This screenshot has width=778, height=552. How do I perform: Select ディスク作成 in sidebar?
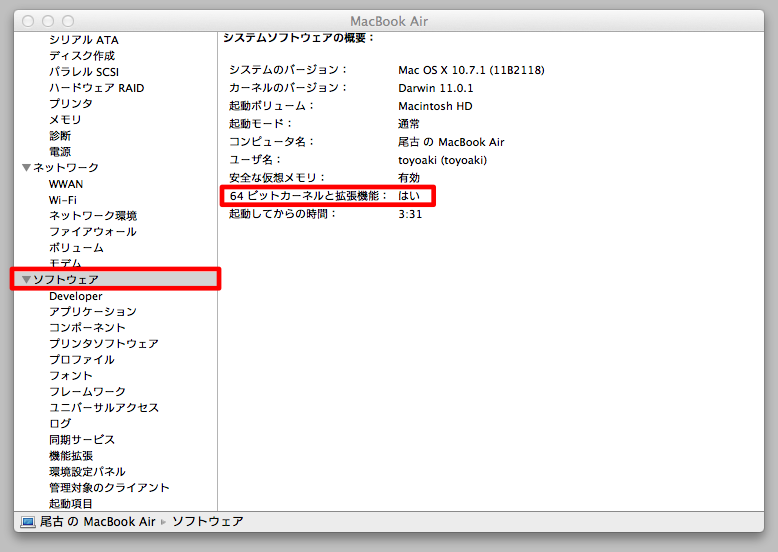click(82, 56)
